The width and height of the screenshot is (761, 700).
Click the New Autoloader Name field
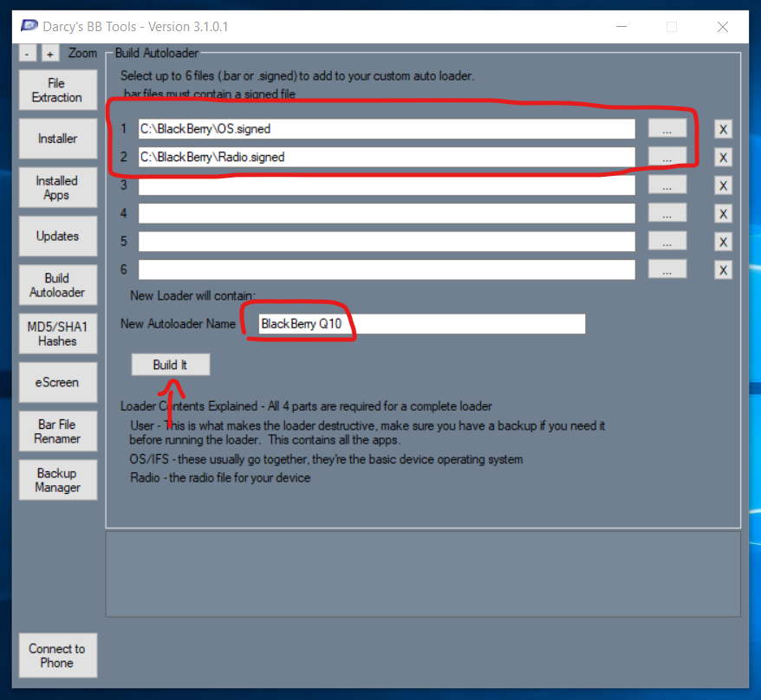point(422,324)
